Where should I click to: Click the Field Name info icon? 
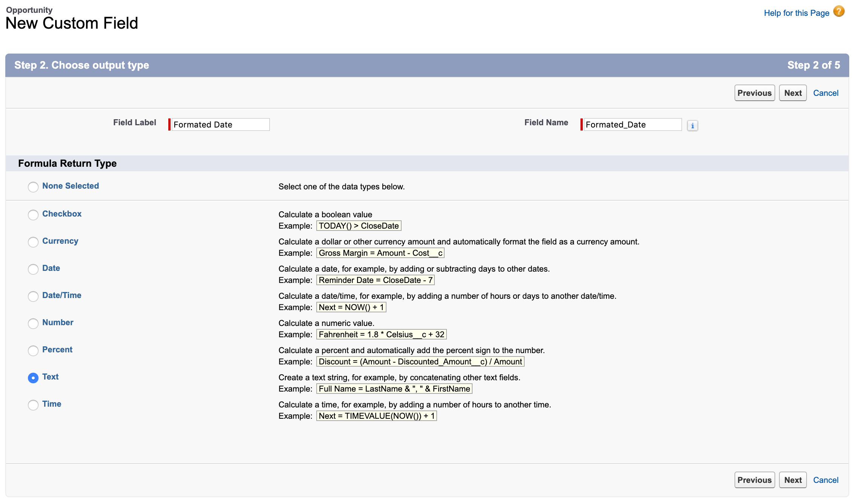(692, 126)
